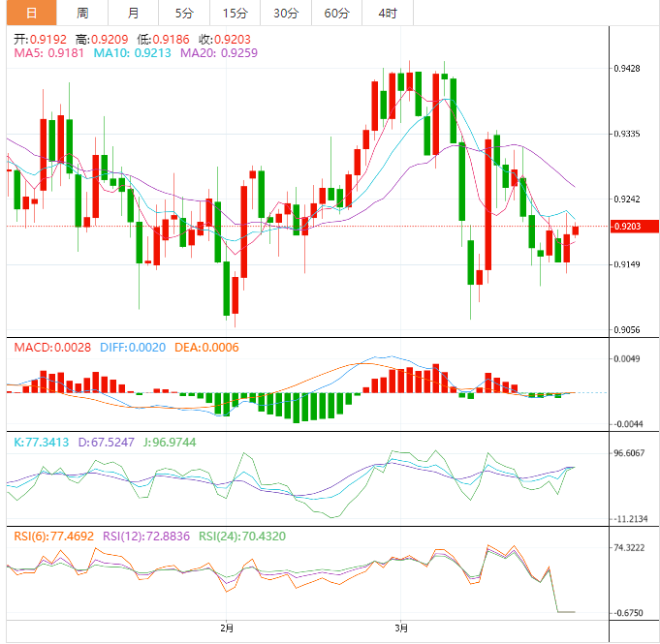This screenshot has height=644, width=660.
Task: Click the DEA:0.0006 indicator label
Action: [x=206, y=348]
